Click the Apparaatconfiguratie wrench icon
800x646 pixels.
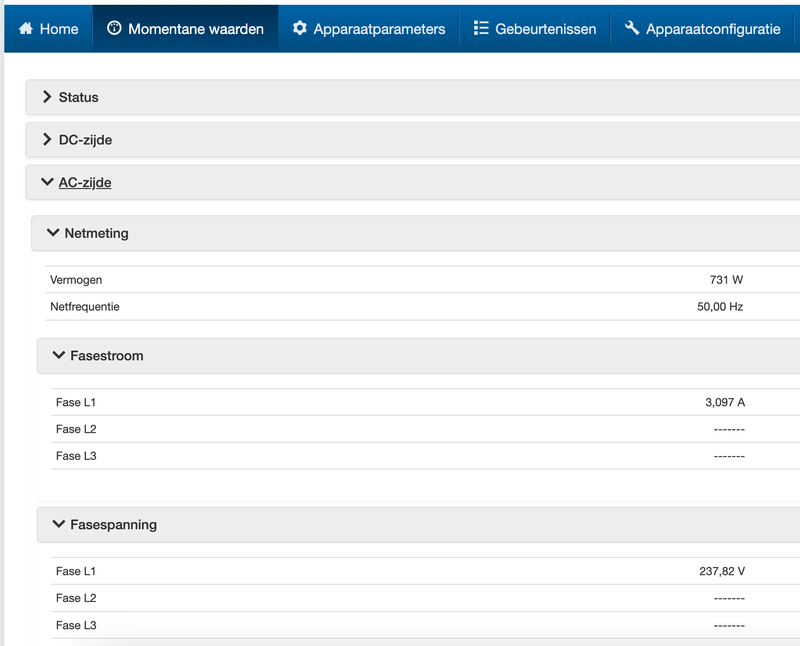632,29
